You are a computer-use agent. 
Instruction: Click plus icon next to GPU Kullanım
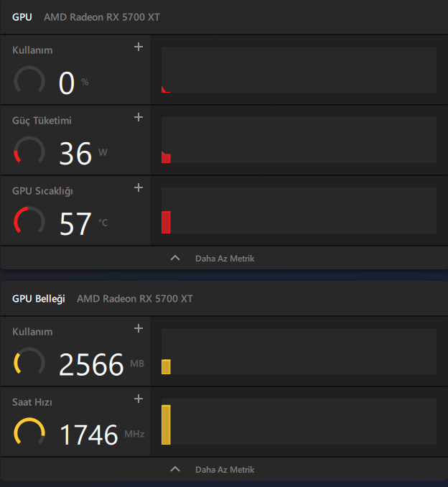click(139, 47)
